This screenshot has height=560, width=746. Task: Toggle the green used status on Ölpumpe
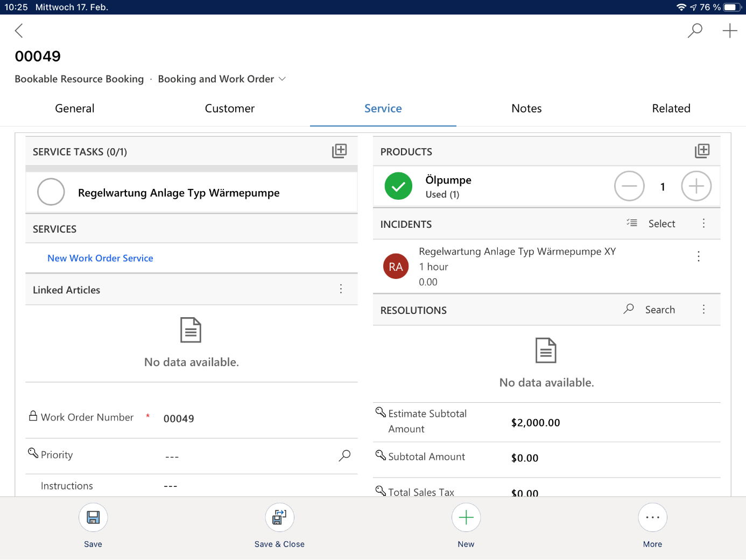[x=398, y=186]
